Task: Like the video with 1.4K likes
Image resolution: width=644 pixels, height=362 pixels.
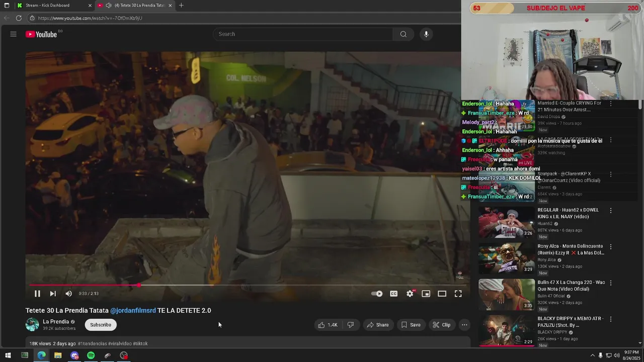Action: point(328,325)
